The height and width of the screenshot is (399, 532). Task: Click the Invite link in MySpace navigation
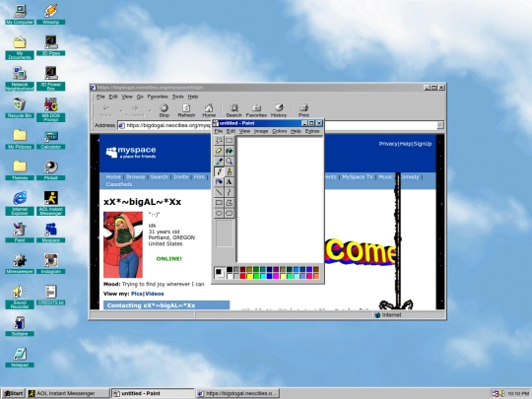point(181,176)
